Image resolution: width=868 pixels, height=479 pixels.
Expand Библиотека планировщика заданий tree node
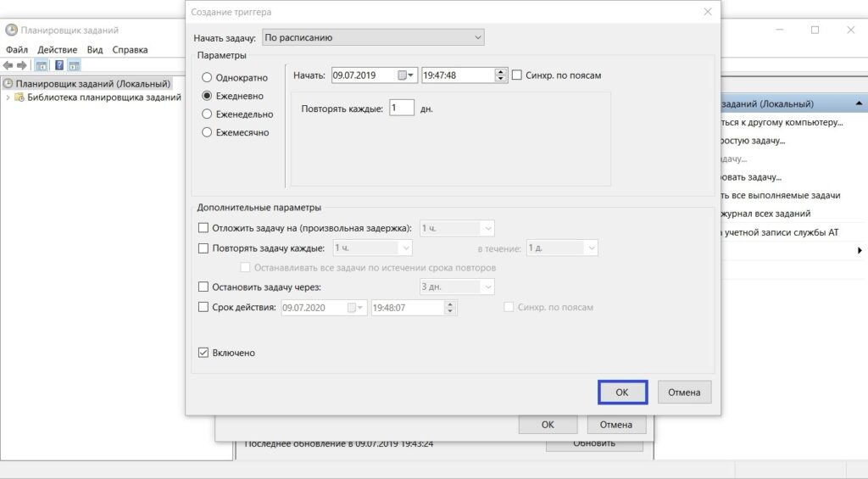[x=8, y=97]
